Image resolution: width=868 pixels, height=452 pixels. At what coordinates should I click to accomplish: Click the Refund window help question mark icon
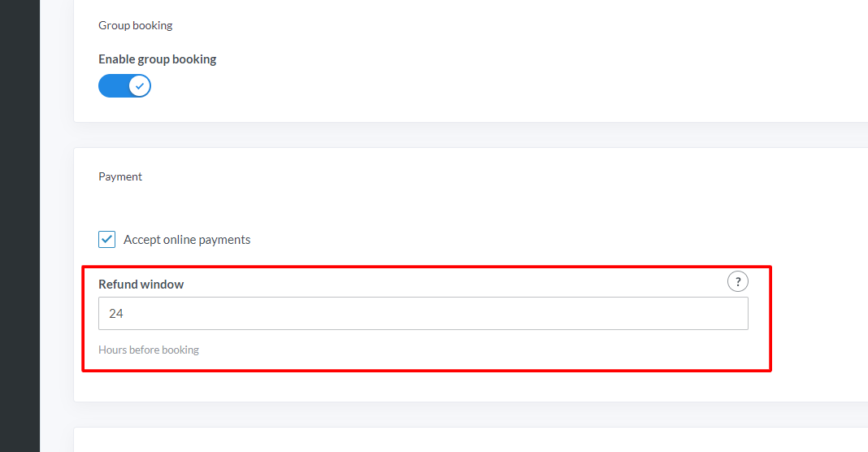[737, 282]
